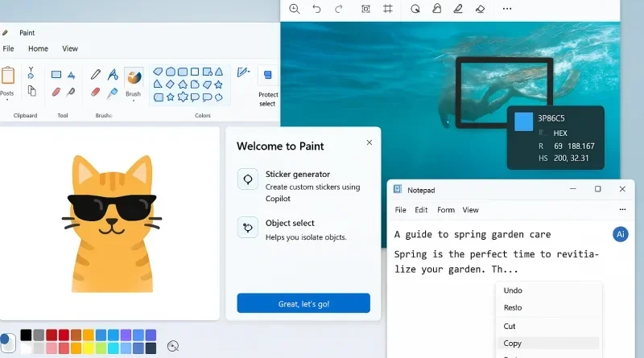644x358 pixels.
Task: Click the copy pages icon under Clipboard
Action: tap(31, 91)
